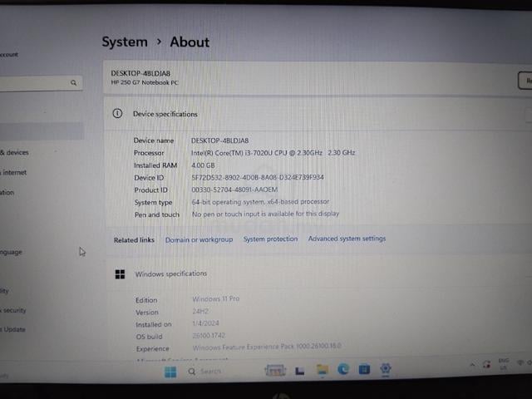Click the processor value i3-7020U text

[273, 153]
